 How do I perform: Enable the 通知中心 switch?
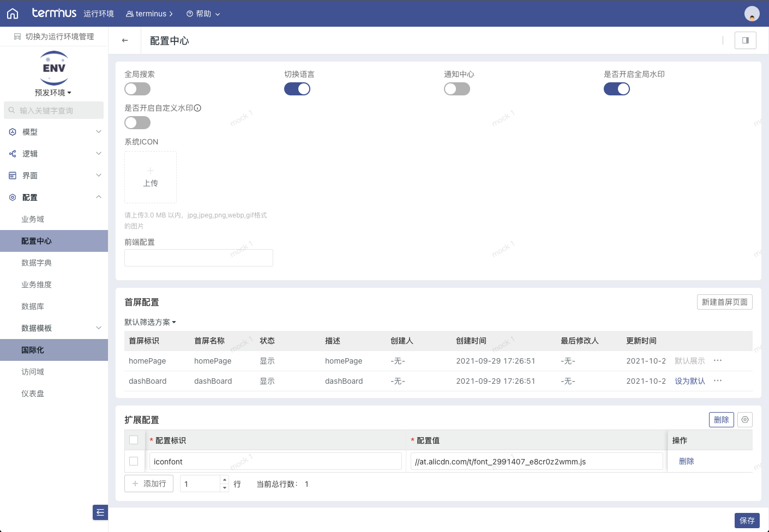point(457,89)
